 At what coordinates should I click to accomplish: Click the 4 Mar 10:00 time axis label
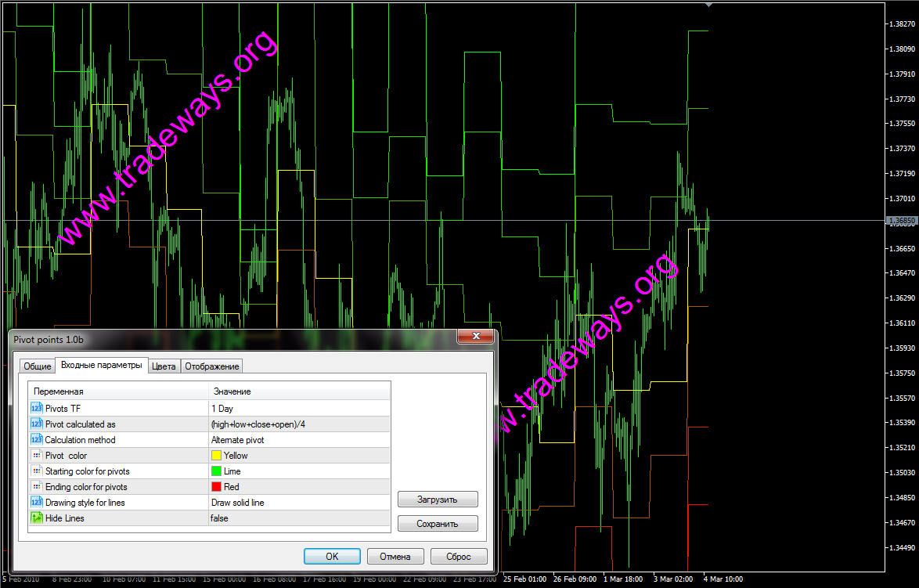(x=723, y=579)
